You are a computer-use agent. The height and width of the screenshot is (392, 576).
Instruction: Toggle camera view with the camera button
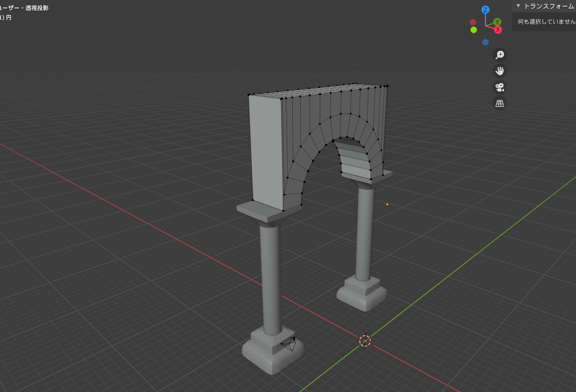(x=500, y=87)
